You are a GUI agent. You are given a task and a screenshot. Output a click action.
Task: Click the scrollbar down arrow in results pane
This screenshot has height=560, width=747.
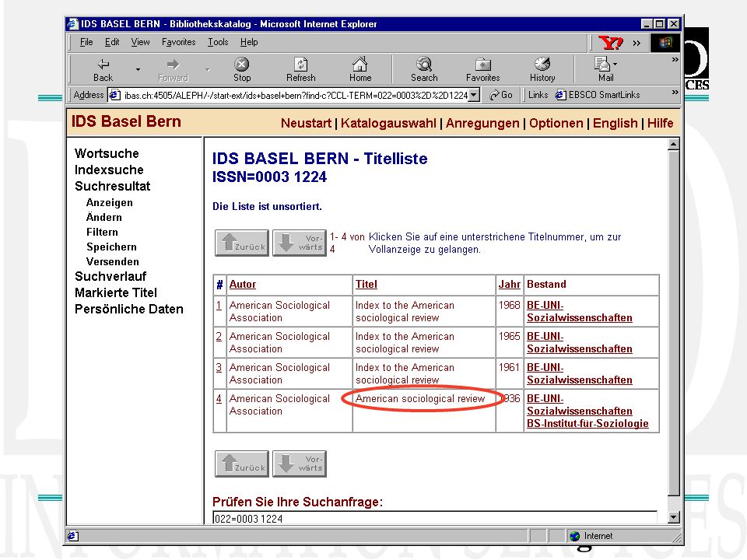674,517
